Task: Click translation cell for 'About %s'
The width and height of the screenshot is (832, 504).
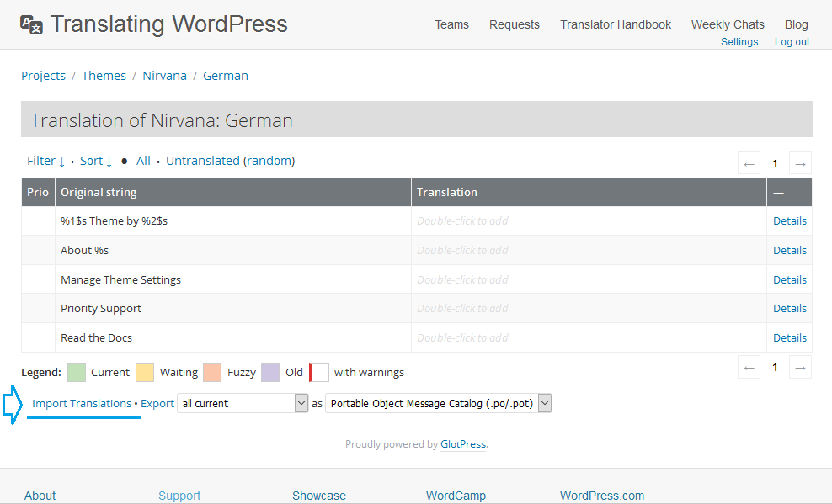Action: (x=589, y=250)
